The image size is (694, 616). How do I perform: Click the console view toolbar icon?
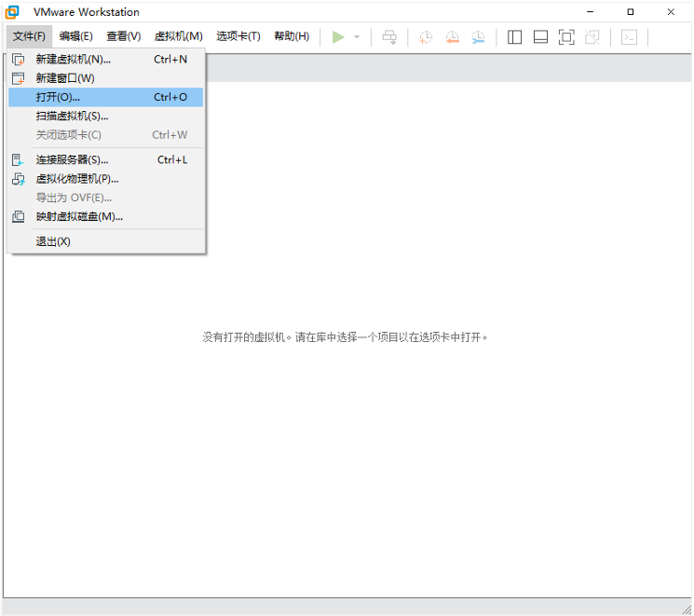click(629, 37)
